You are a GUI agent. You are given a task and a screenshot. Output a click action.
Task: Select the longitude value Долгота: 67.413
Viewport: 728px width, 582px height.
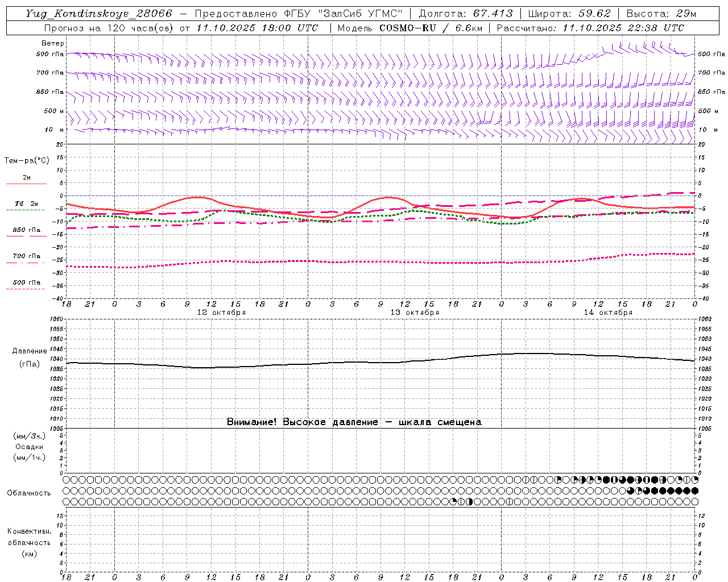tap(466, 14)
